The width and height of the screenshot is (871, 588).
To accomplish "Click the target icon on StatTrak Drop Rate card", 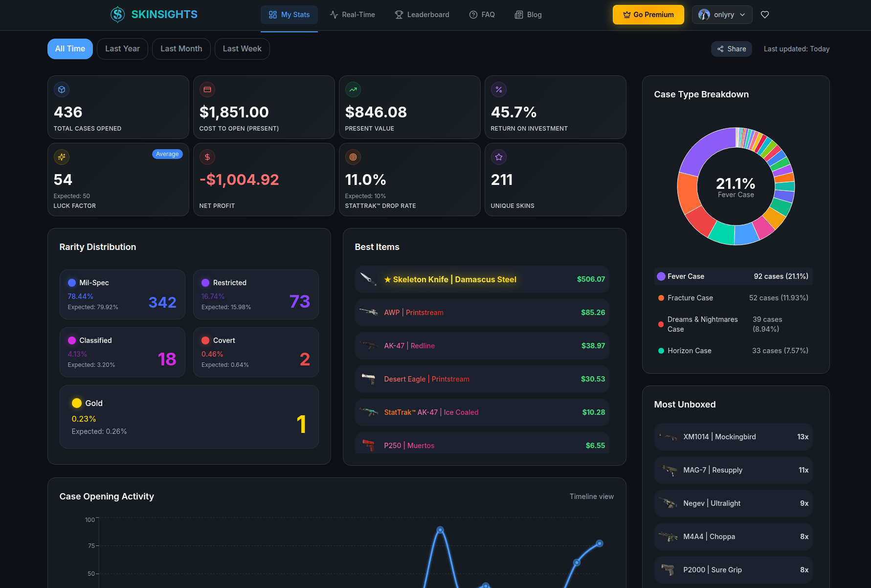I will point(353,157).
